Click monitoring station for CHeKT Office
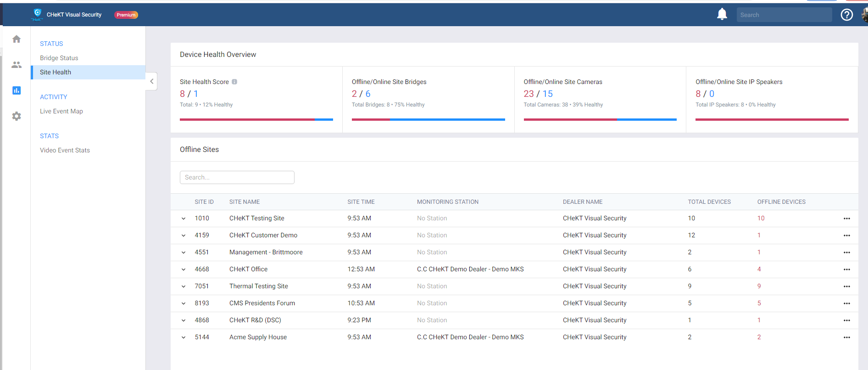 pyautogui.click(x=470, y=269)
